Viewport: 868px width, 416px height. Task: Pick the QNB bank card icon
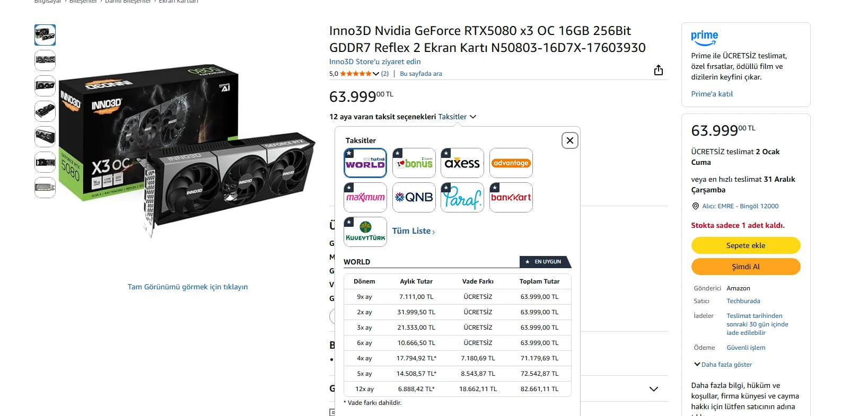(x=414, y=197)
